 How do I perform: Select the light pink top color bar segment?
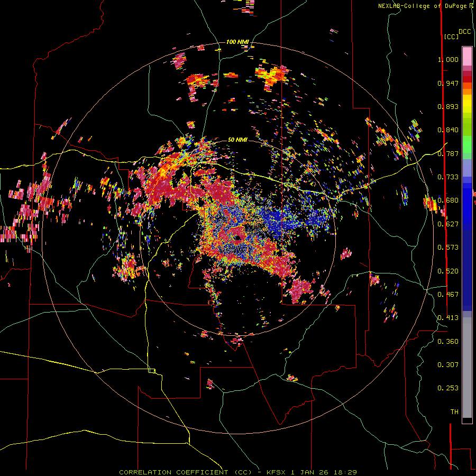click(x=467, y=56)
